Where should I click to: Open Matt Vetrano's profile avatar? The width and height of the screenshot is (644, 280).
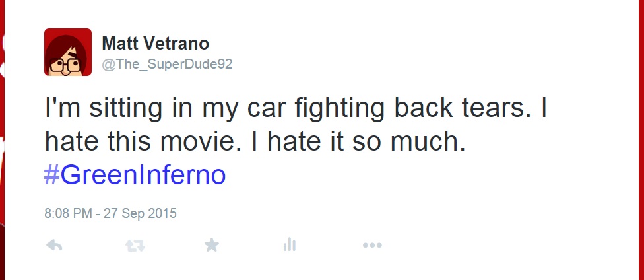pos(68,52)
